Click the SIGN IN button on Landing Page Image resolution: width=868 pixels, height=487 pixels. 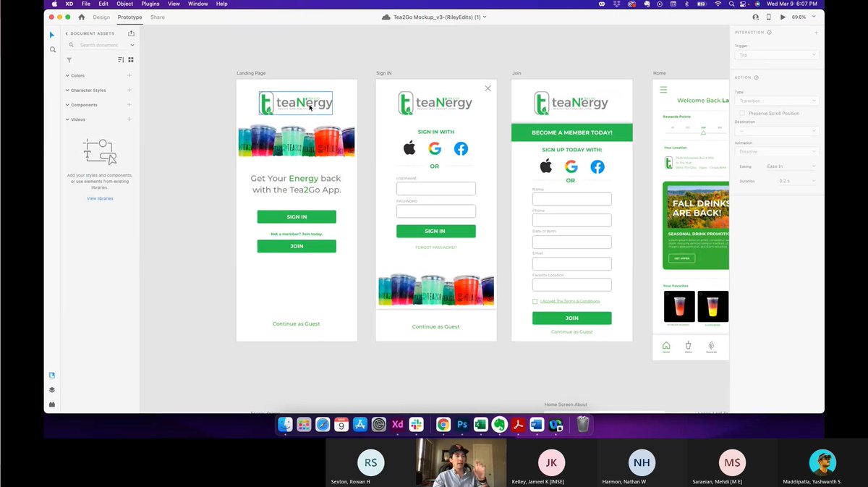tap(297, 217)
